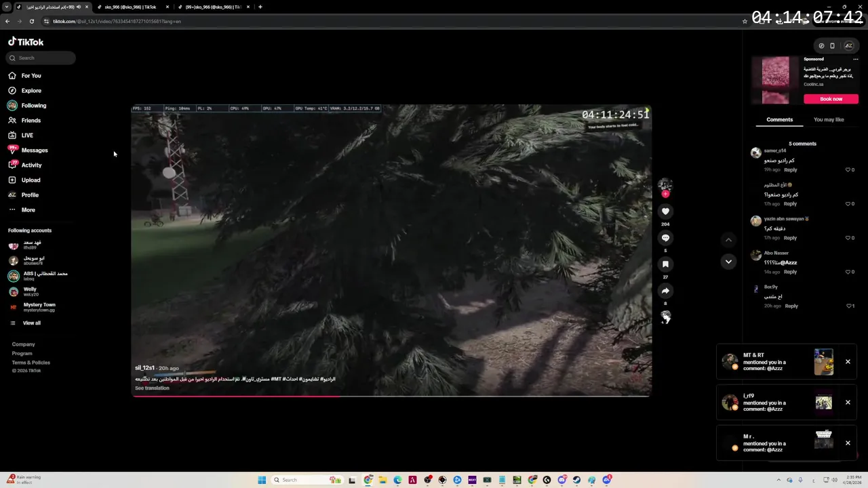Screen dimensions: 868x488
Task: Go to Profile in the sidebar
Action: [23, 195]
